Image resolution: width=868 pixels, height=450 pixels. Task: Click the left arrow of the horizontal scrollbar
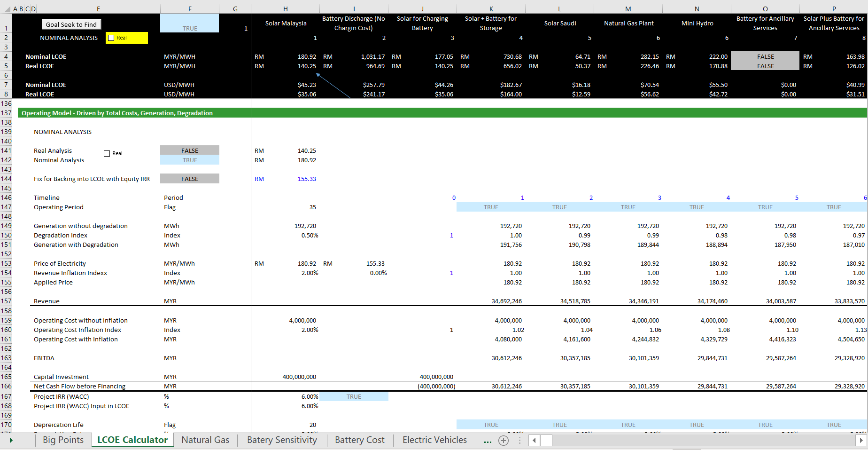(x=534, y=441)
